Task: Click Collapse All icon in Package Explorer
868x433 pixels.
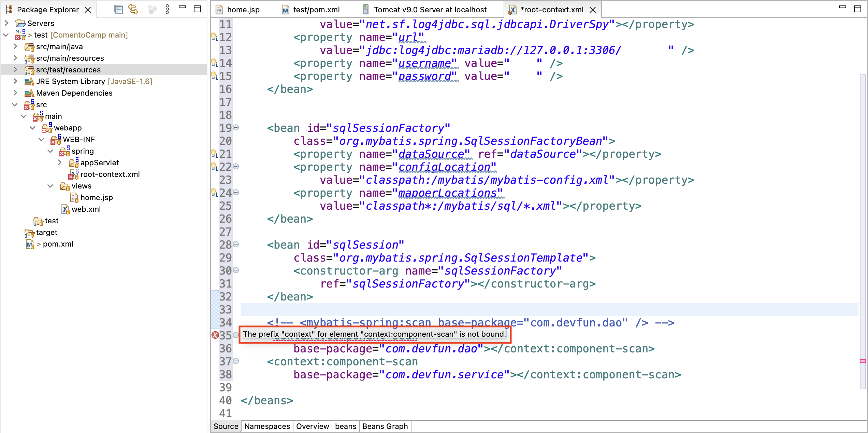Action: 118,9
